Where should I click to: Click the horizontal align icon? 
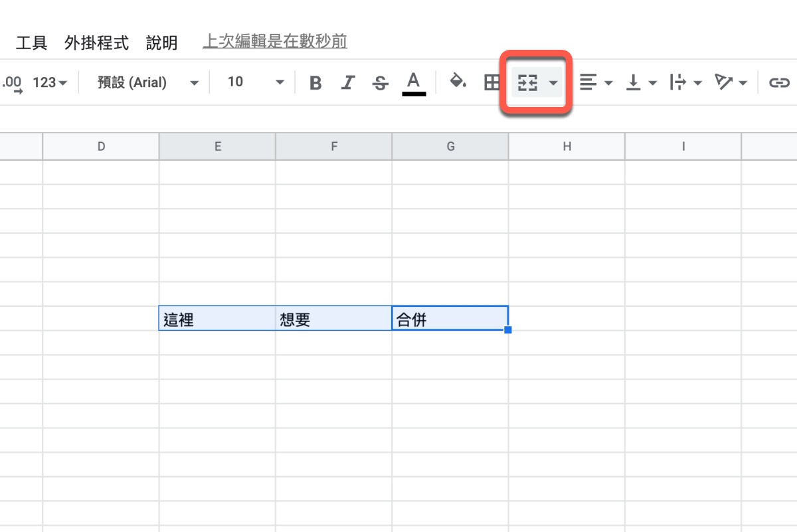(588, 82)
